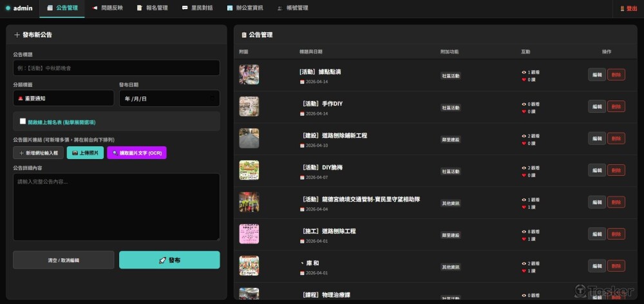Click the eye icon showing 8 觀看
The width and height of the screenshot is (644, 304).
(524, 232)
